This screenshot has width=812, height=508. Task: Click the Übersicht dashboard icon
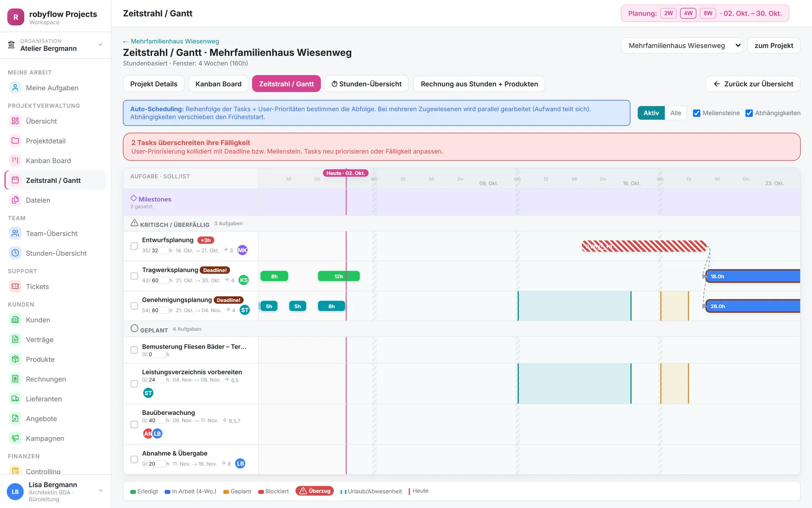tap(15, 121)
